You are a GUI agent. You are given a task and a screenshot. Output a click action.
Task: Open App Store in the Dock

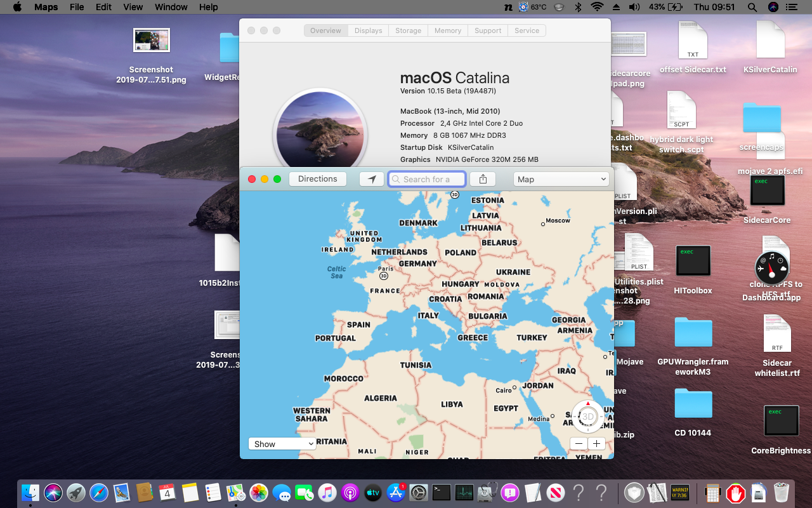[396, 492]
